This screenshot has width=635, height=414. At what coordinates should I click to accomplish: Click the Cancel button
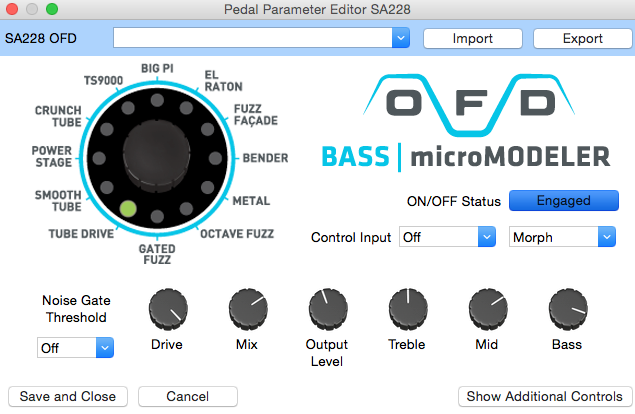click(188, 396)
